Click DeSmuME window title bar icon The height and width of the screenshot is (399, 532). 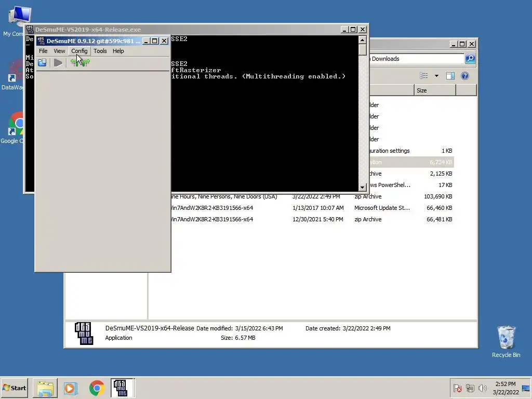coord(41,41)
